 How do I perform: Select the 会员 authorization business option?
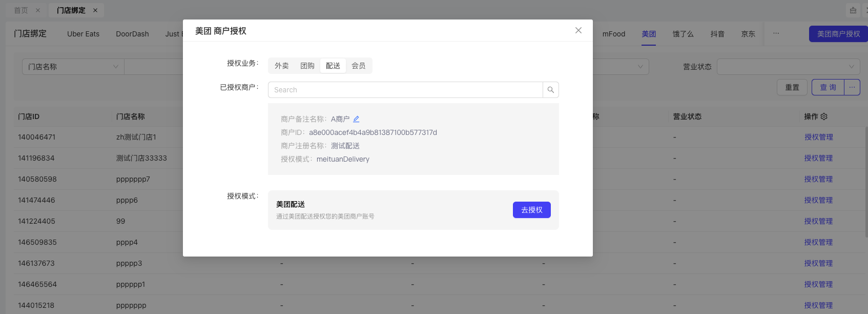click(359, 66)
